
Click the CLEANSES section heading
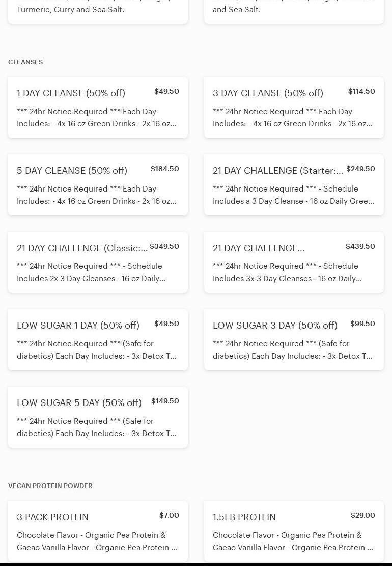point(25,62)
